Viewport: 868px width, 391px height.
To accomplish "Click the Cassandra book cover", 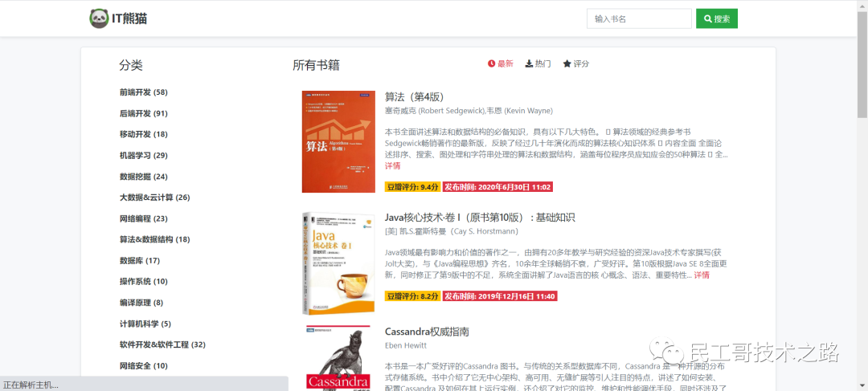I will pyautogui.click(x=337, y=358).
